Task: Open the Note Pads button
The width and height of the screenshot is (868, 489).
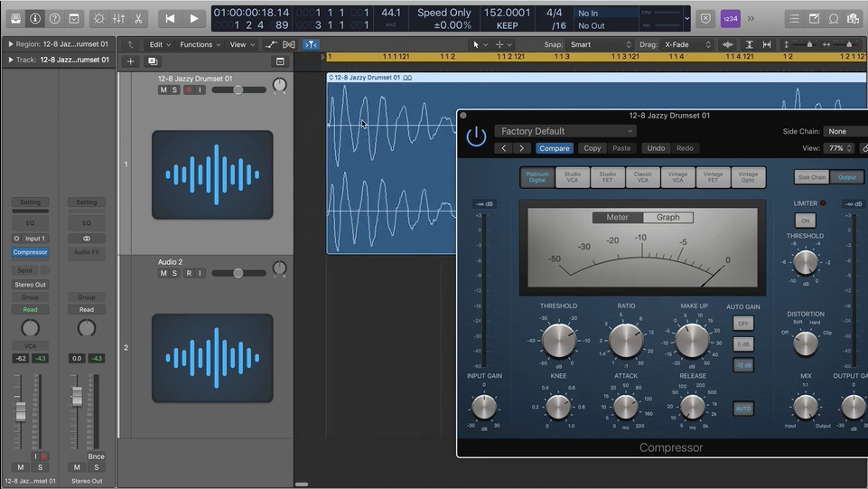Action: pos(814,18)
